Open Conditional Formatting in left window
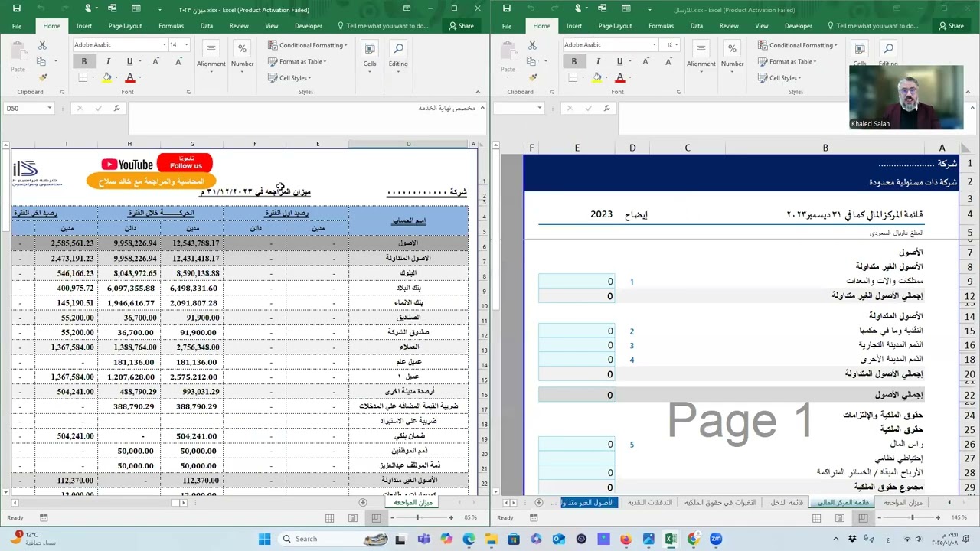The width and height of the screenshot is (980, 551). tap(307, 45)
